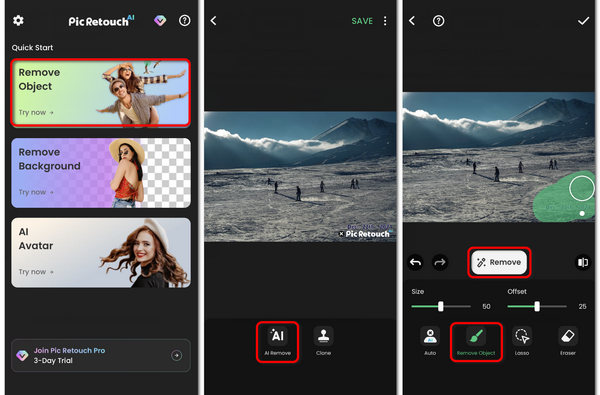The height and width of the screenshot is (395, 600).
Task: Open the AI Avatar card
Action: coord(101,253)
